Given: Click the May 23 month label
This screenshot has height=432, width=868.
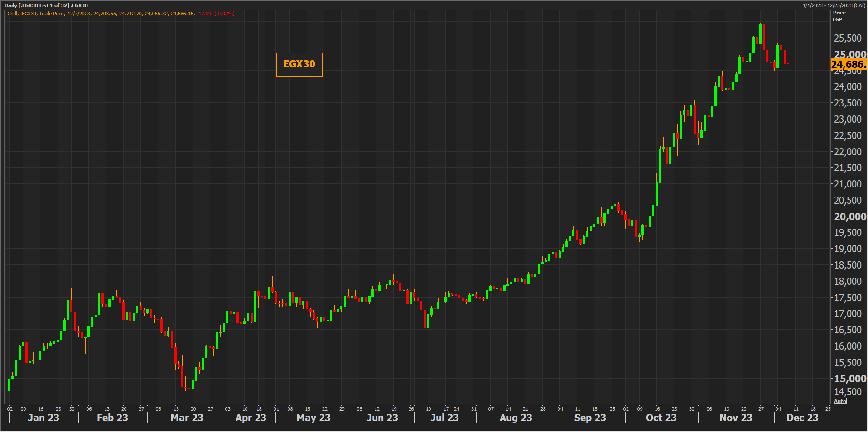Looking at the screenshot, I should pyautogui.click(x=313, y=418).
